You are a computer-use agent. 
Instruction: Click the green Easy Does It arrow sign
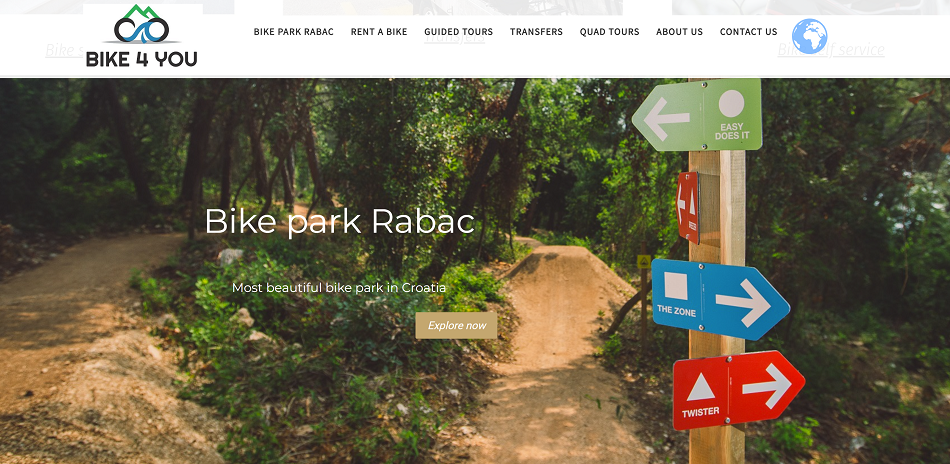[697, 115]
